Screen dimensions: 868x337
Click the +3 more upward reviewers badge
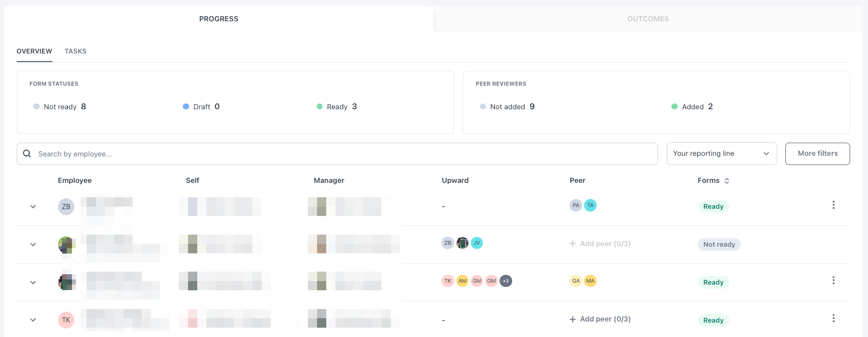pos(505,281)
